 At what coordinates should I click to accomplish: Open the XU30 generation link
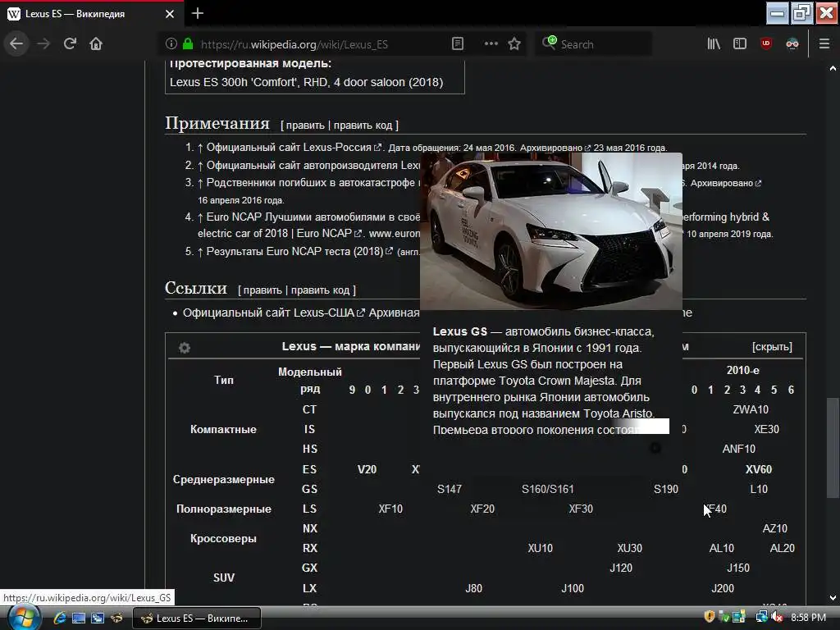tap(629, 549)
